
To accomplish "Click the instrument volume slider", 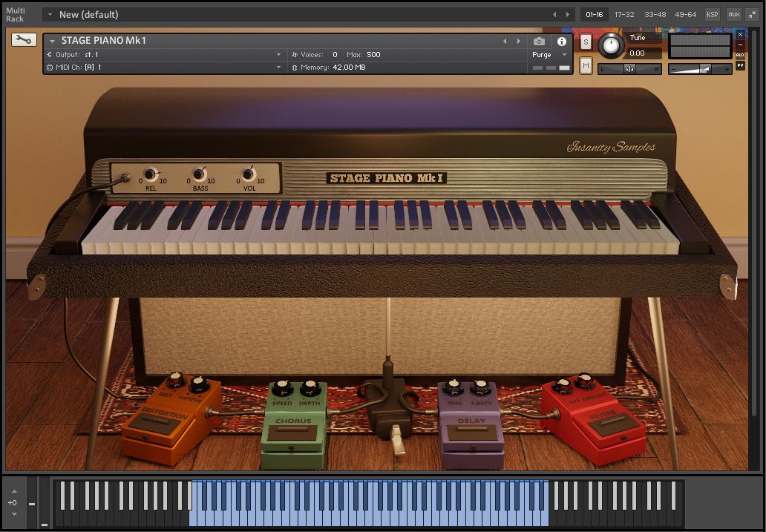I will coord(699,69).
